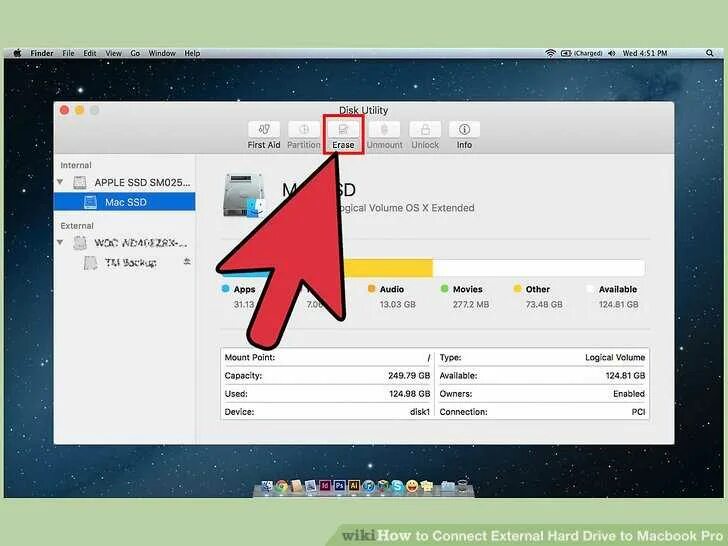The width and height of the screenshot is (728, 546).
Task: Show disk Info from the toolbar
Action: [x=464, y=135]
